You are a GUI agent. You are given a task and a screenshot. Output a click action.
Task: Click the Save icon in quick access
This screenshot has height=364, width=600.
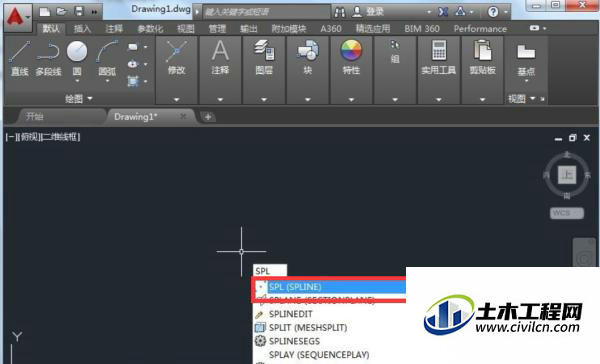pyautogui.click(x=79, y=12)
